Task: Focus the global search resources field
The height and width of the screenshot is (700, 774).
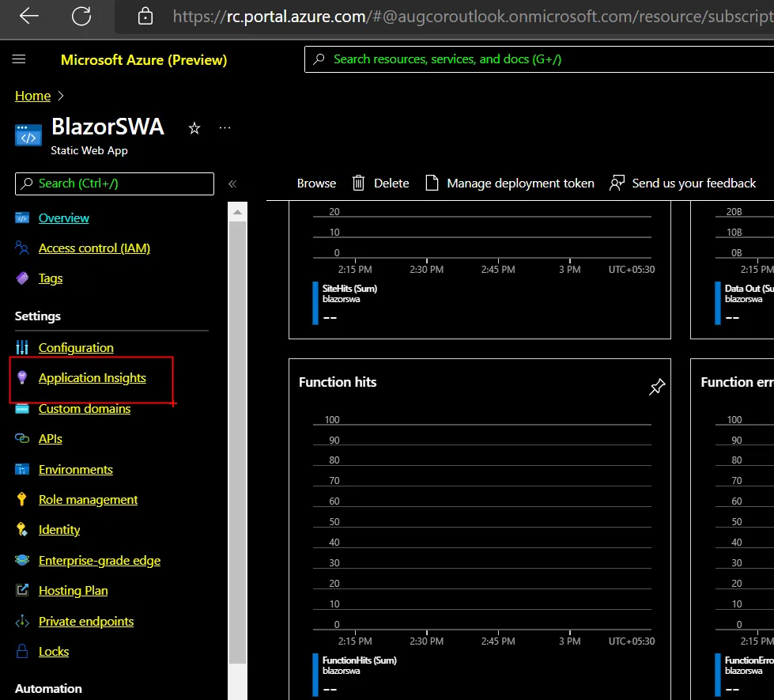Action: (x=538, y=59)
